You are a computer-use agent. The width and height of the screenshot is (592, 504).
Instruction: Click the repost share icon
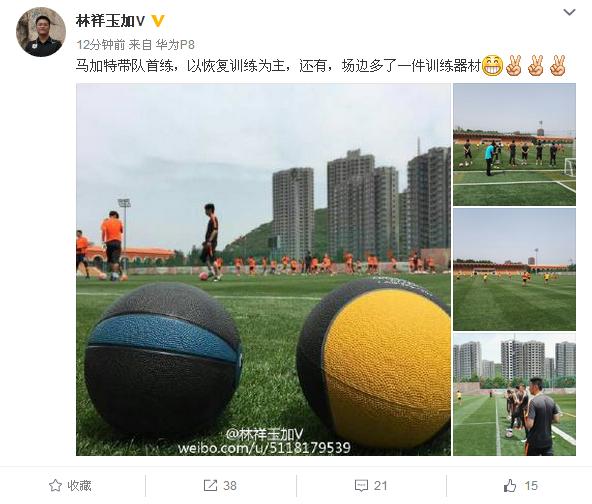[x=210, y=485]
